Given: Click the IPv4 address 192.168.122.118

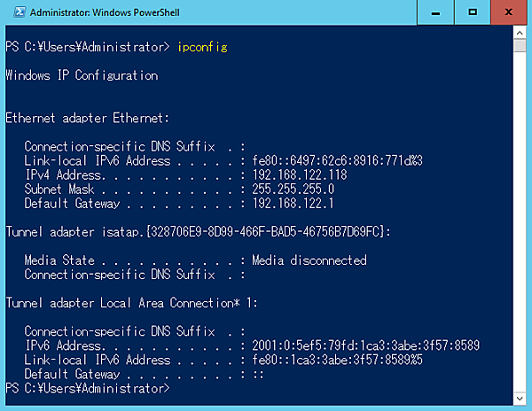Looking at the screenshot, I should (299, 174).
